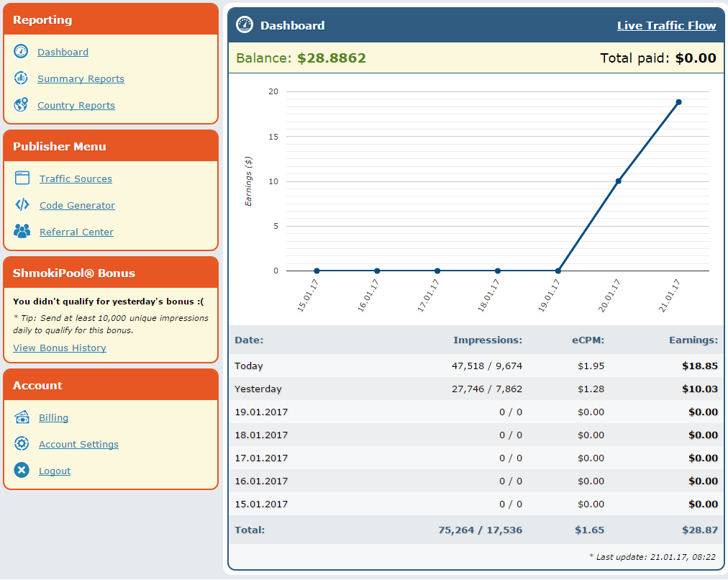Screen dimensions: 728x580
Task: Click the Summary Reports chart icon
Action: pyautogui.click(x=21, y=78)
